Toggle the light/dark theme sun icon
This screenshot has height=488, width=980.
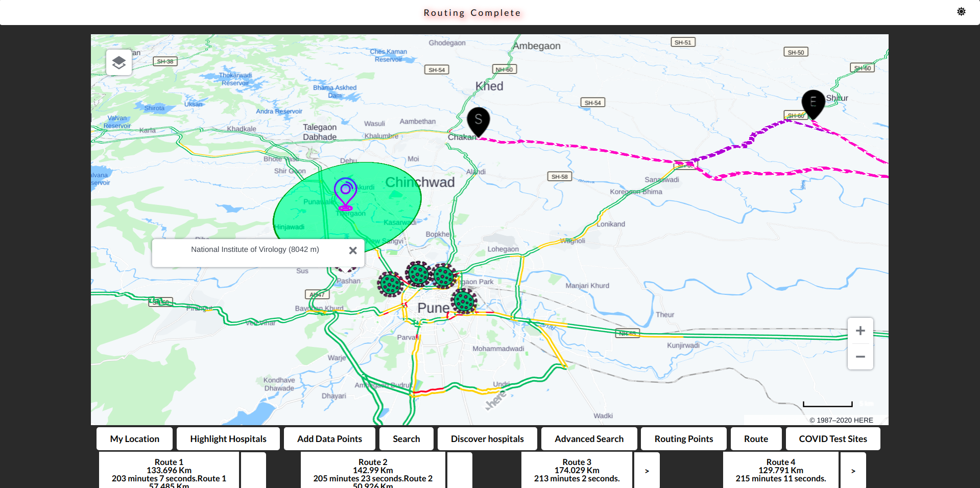[x=961, y=12]
